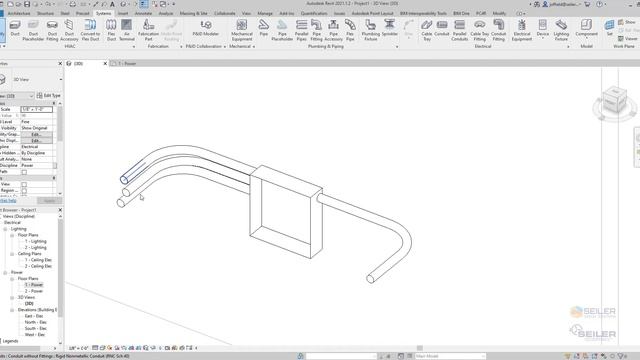Click the Text tool in quick access toolbar
The image size is (640, 360).
(112, 4)
